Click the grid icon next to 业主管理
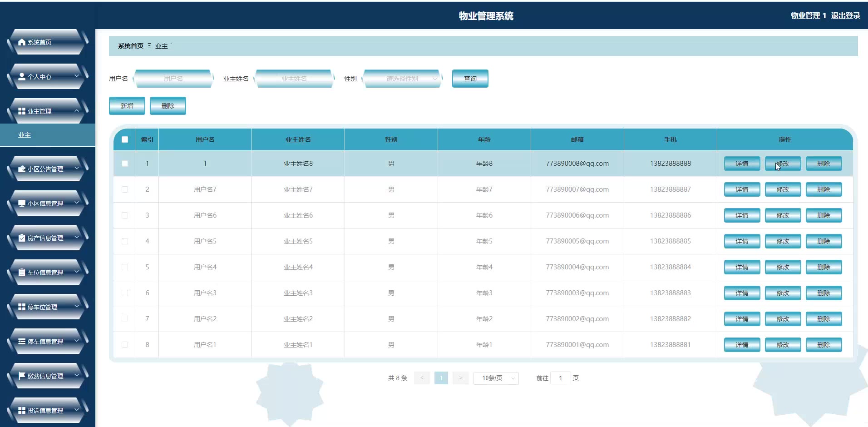This screenshot has height=427, width=868. click(x=21, y=111)
